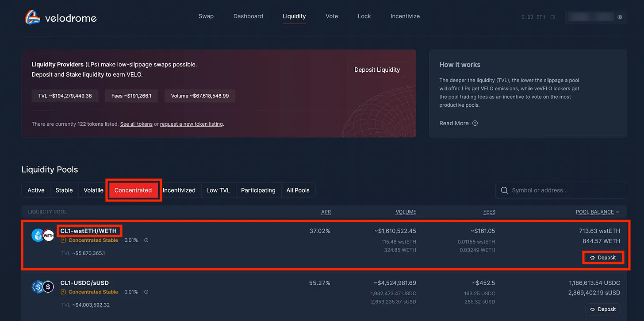Click TVL ~$4,003,592.32 under USDC/sUSD
Screen dimensions: 644x321
(85, 305)
